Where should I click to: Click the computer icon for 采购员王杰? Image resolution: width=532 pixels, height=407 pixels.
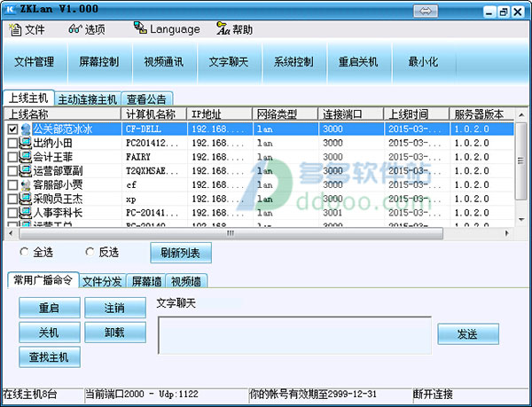(25, 199)
